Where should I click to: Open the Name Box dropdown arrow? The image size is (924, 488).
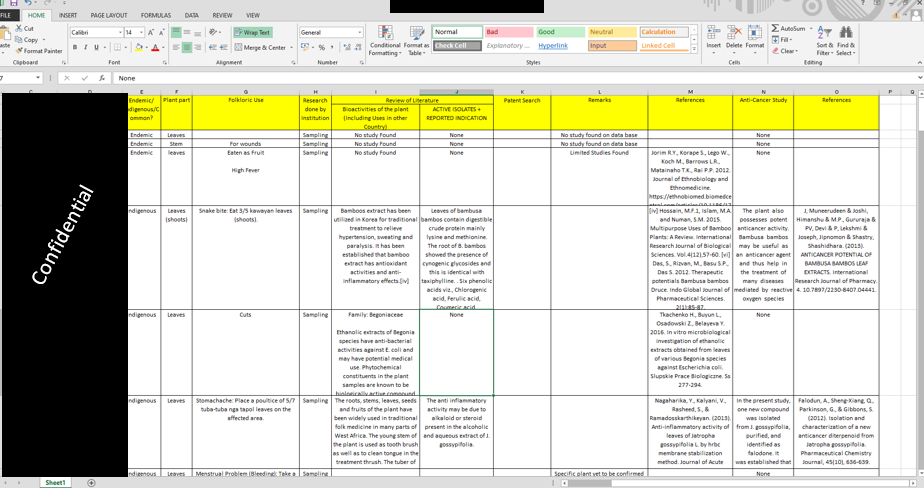38,78
